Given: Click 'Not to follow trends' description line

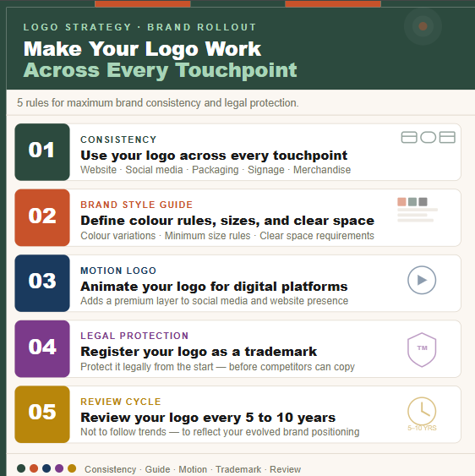Looking at the screenshot, I should (220, 432).
